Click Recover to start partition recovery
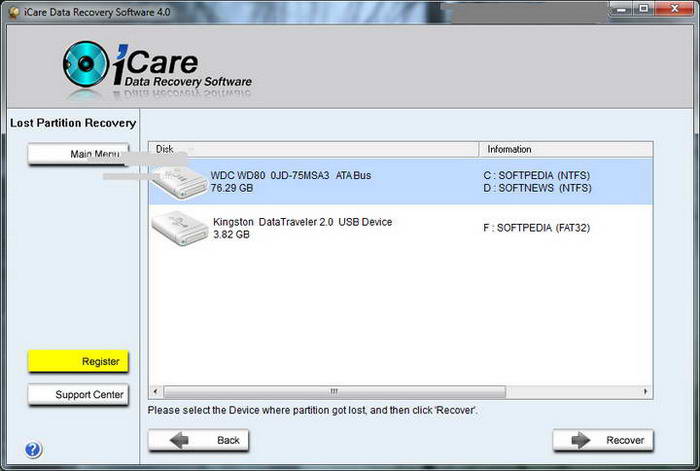This screenshot has height=471, width=700. coord(603,440)
